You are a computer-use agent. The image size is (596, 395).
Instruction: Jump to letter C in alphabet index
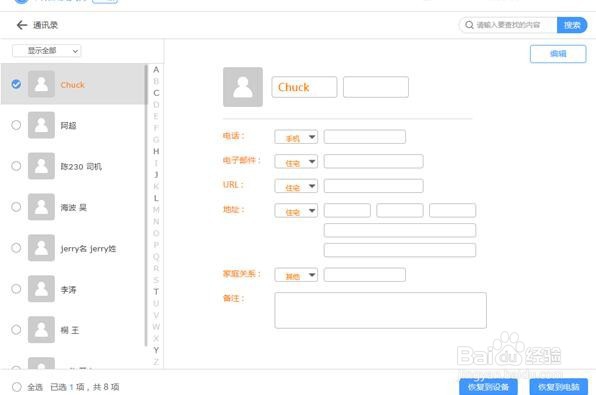(156, 93)
